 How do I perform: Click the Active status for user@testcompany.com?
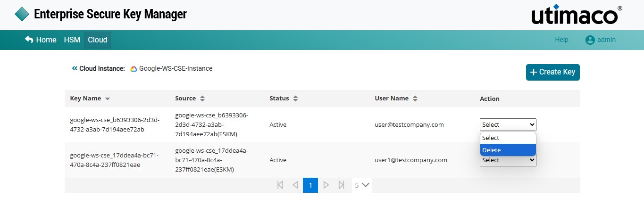tap(278, 125)
